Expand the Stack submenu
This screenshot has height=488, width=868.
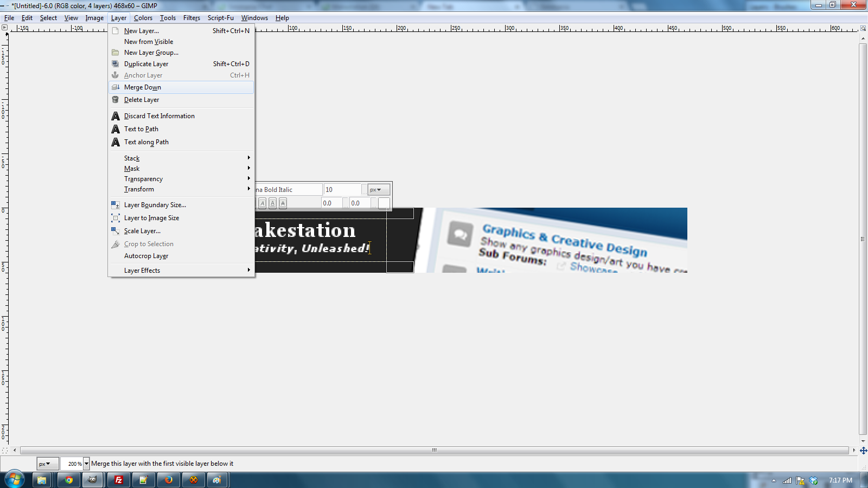pyautogui.click(x=181, y=158)
